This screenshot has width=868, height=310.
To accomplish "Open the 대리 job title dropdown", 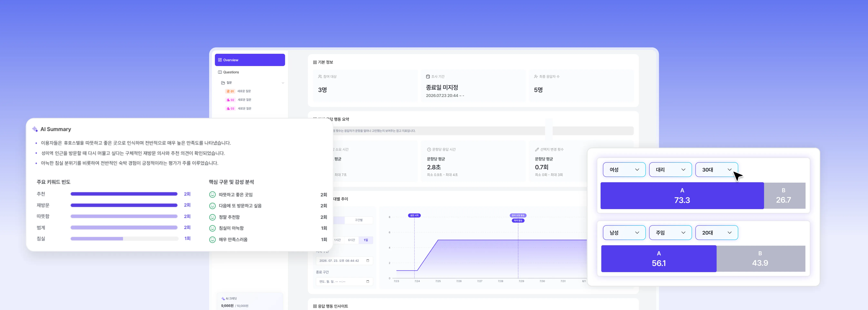I will click(x=670, y=170).
